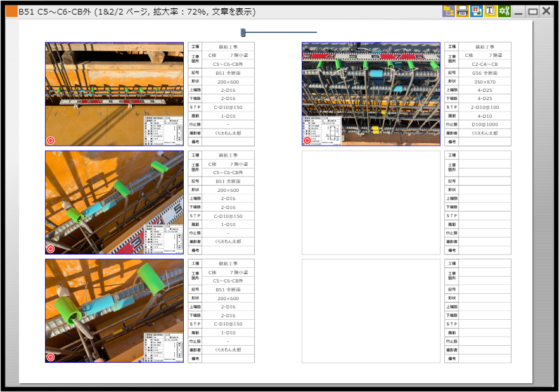Click the zoom slider handle above the pages
The image size is (559, 392).
243,32
